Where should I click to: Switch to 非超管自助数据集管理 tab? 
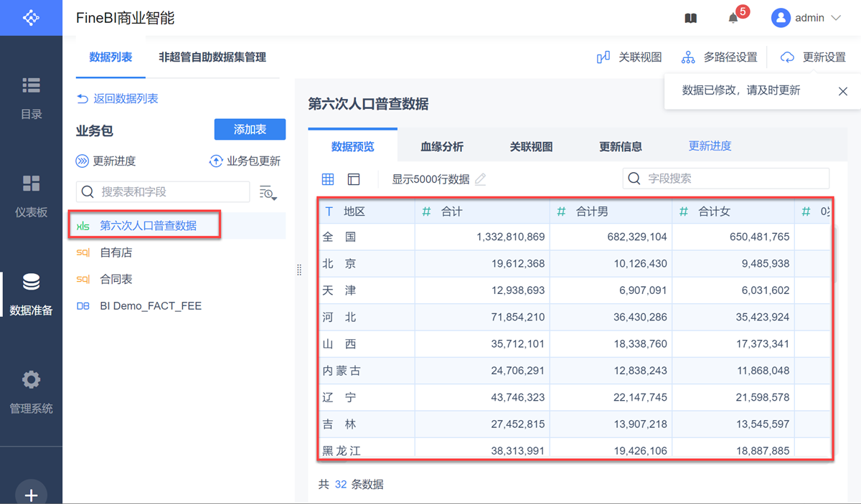click(x=212, y=57)
